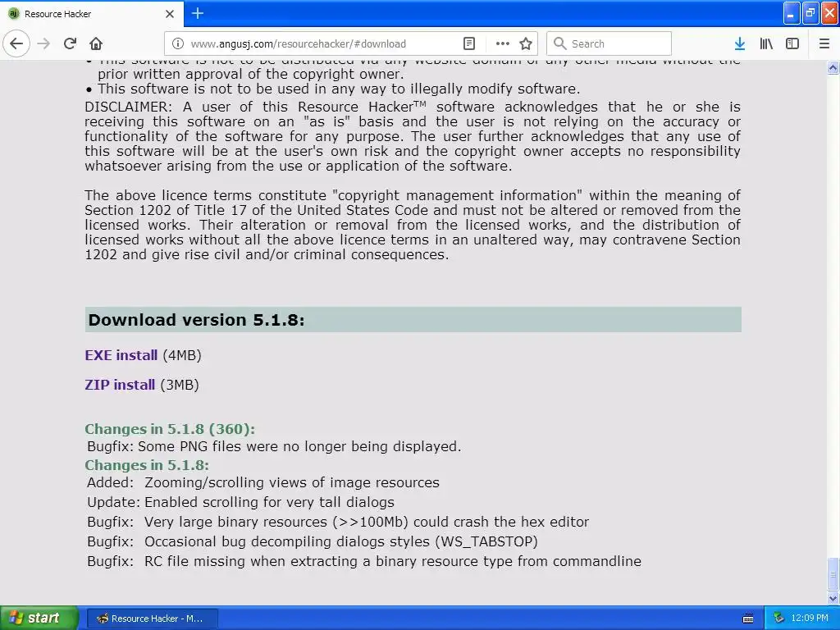Download the ZIP install link
840x630 pixels.
coord(120,385)
